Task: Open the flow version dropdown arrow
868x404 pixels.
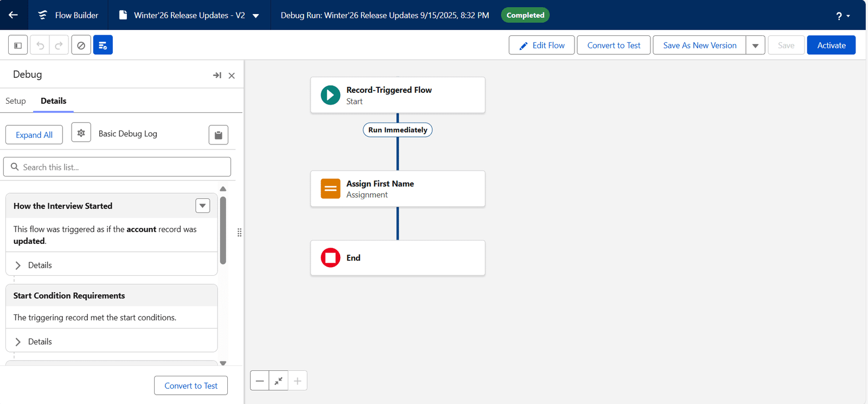Action: [256, 16]
